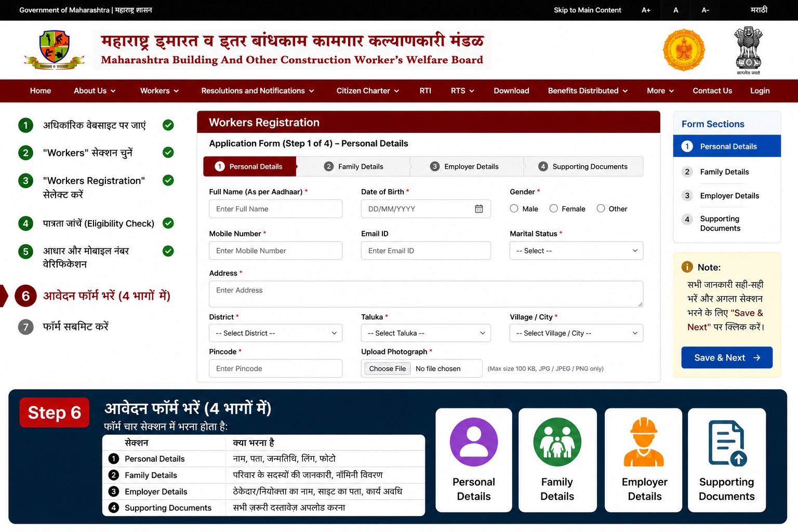Click the Save & Next button
This screenshot has width=798, height=532.
727,357
